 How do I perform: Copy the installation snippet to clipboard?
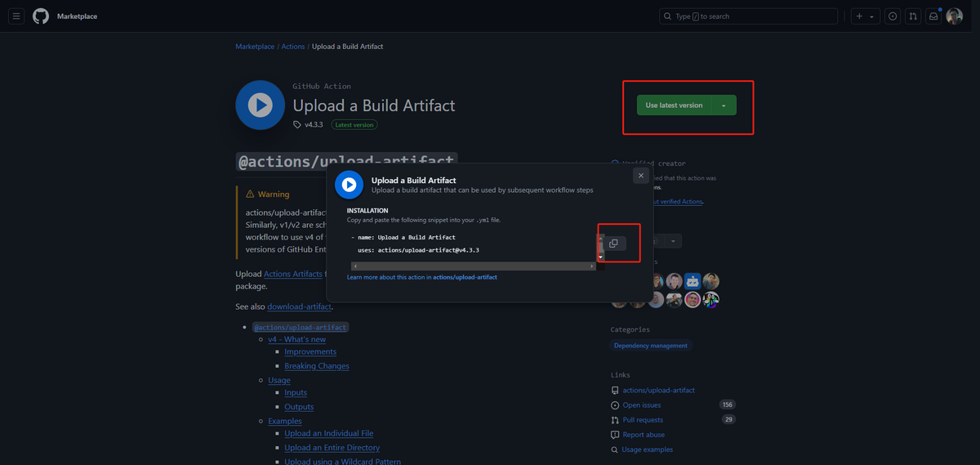[x=613, y=244]
